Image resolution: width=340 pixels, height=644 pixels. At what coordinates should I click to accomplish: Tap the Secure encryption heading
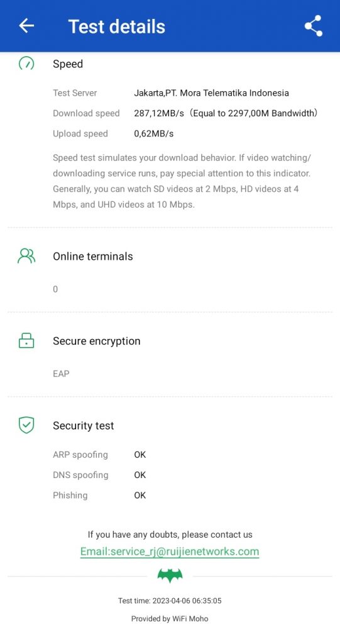click(97, 341)
